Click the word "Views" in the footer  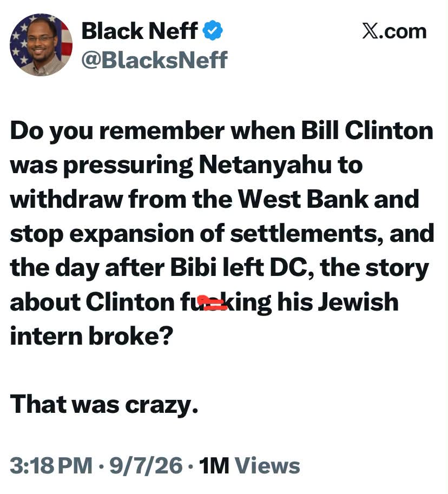[x=267, y=465]
